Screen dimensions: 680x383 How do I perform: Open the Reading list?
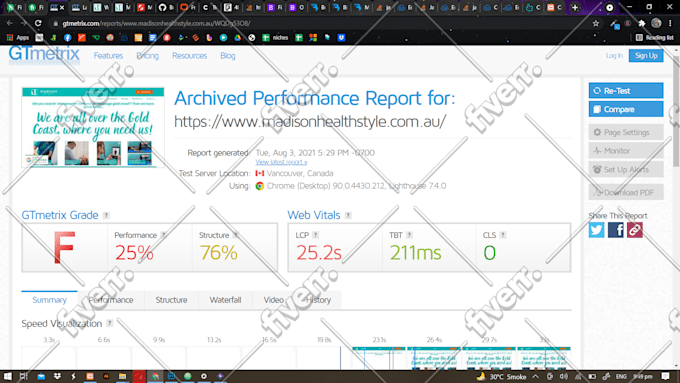654,38
